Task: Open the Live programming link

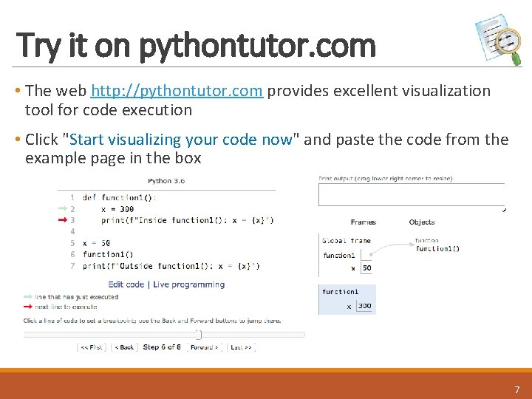Action: (188, 284)
